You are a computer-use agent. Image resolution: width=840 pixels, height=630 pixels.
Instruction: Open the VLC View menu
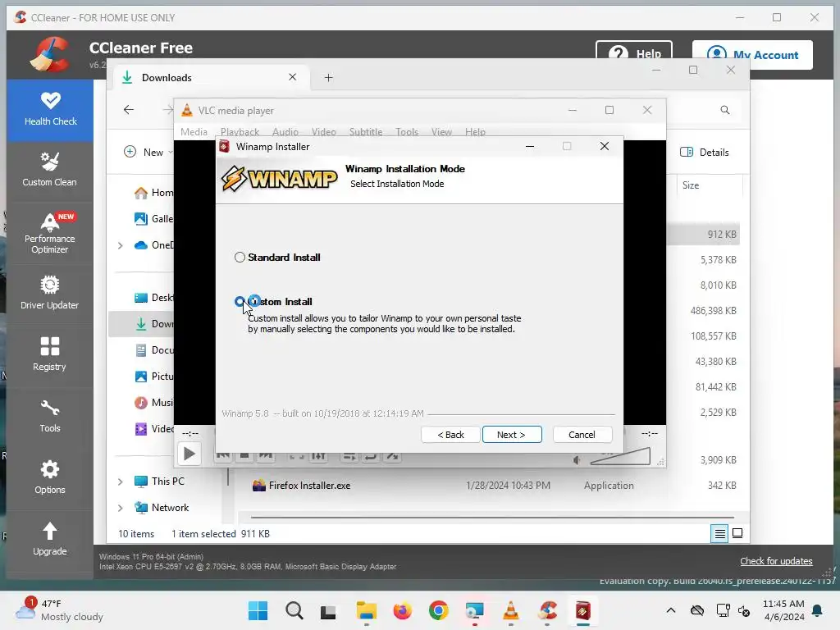(x=441, y=132)
